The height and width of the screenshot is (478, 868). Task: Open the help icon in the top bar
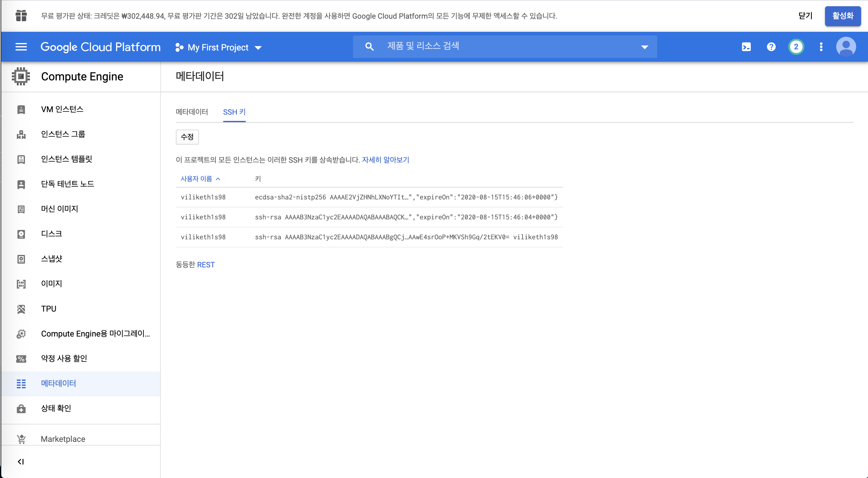tap(771, 47)
